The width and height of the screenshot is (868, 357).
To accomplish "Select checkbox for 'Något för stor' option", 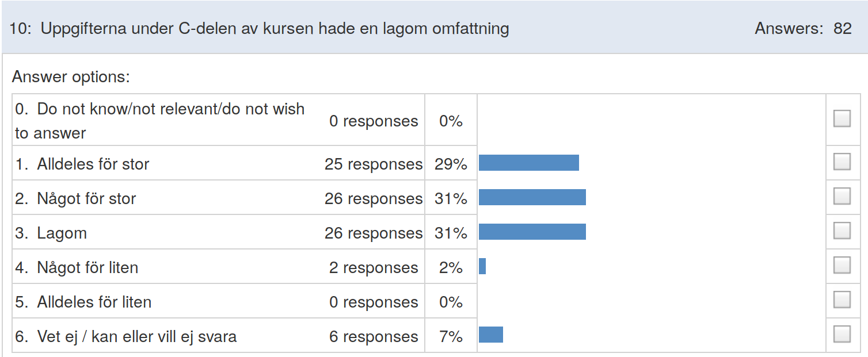I will (x=842, y=197).
